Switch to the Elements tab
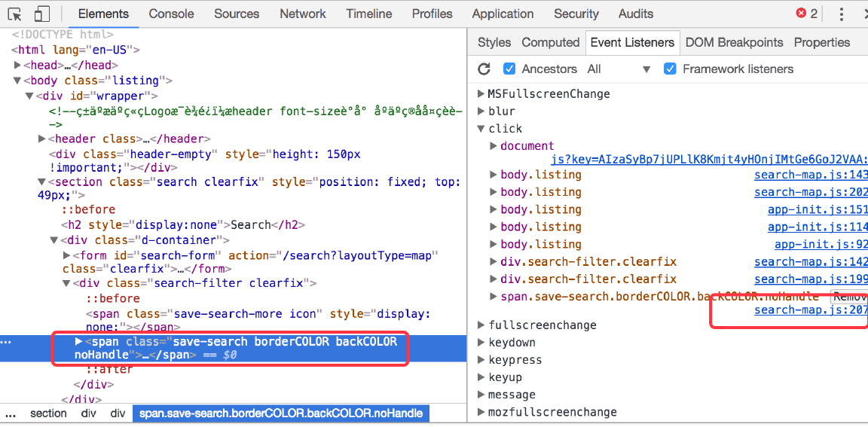Viewport: 868px width, 427px height. [x=103, y=14]
